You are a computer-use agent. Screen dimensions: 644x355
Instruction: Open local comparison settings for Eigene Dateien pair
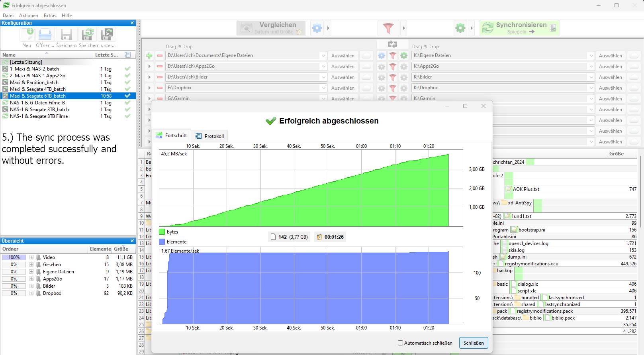coord(382,56)
